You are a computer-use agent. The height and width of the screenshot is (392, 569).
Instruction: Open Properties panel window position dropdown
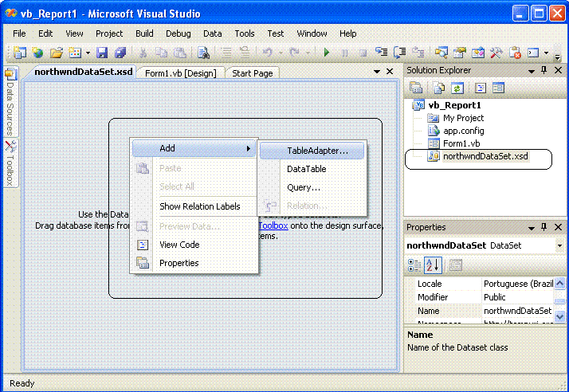532,228
